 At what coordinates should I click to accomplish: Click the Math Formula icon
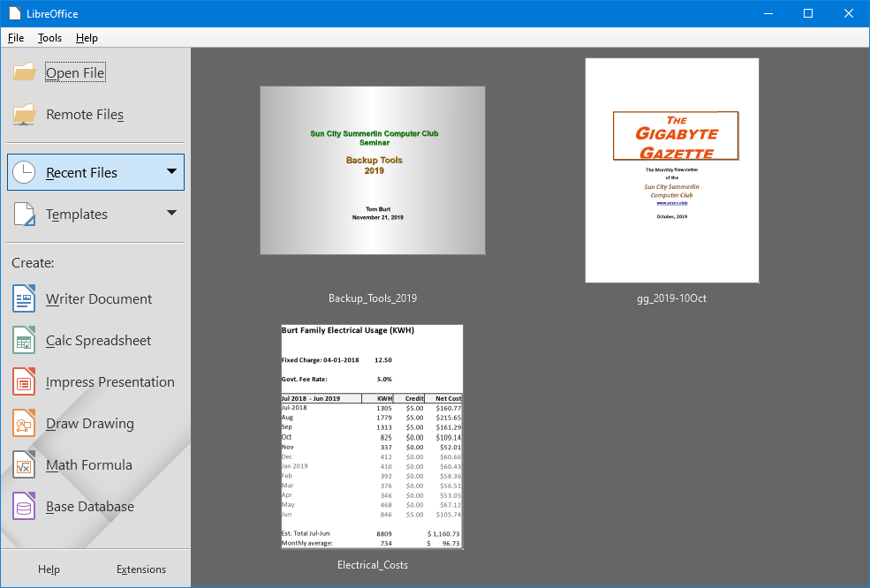pyautogui.click(x=24, y=465)
